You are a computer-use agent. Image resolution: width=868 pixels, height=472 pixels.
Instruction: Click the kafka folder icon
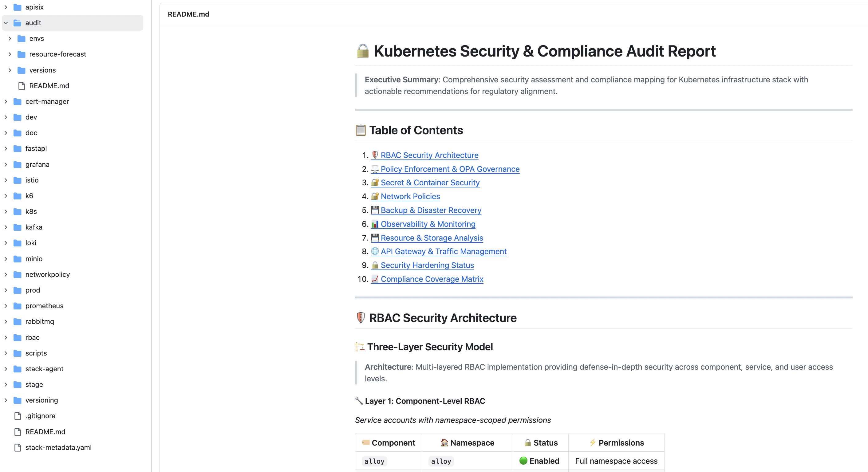[18, 227]
